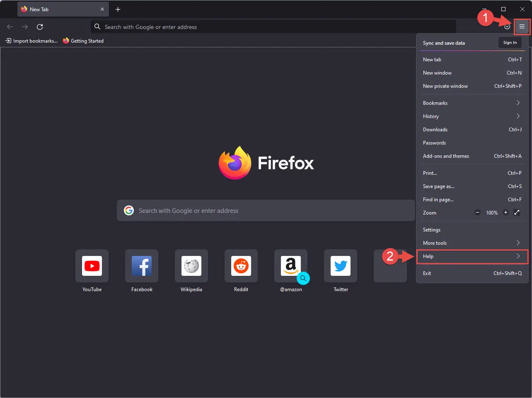
Task: Go back one page
Action: tap(10, 27)
